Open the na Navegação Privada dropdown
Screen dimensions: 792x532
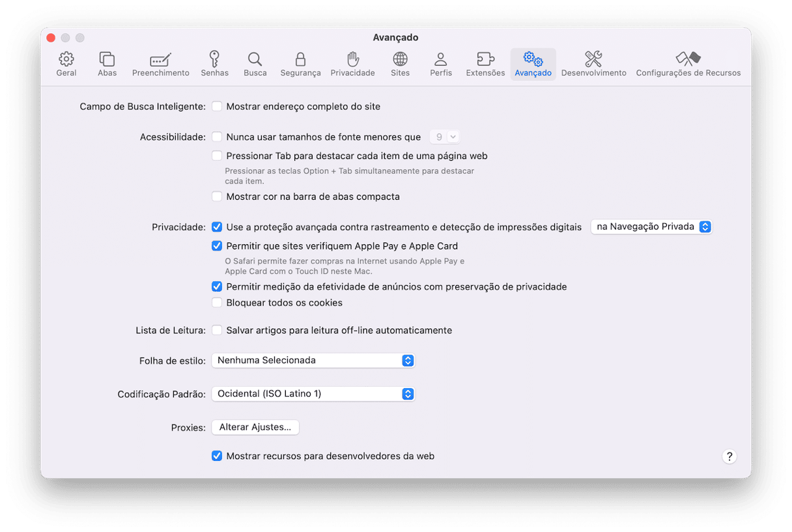pos(651,227)
